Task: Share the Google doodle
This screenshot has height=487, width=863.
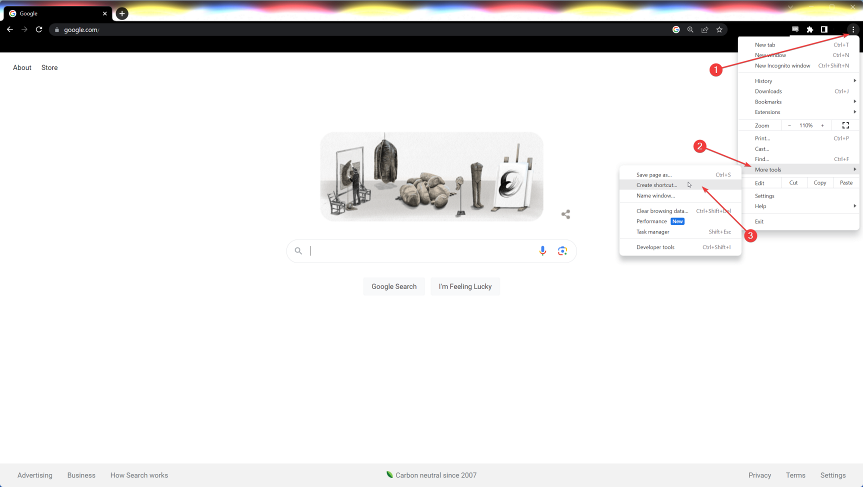Action: [566, 214]
